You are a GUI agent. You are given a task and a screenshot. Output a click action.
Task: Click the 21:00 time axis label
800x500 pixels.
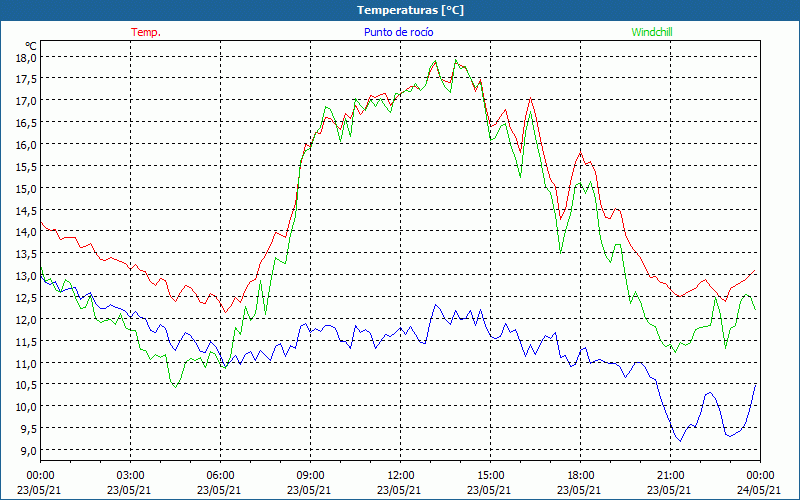tap(670, 476)
